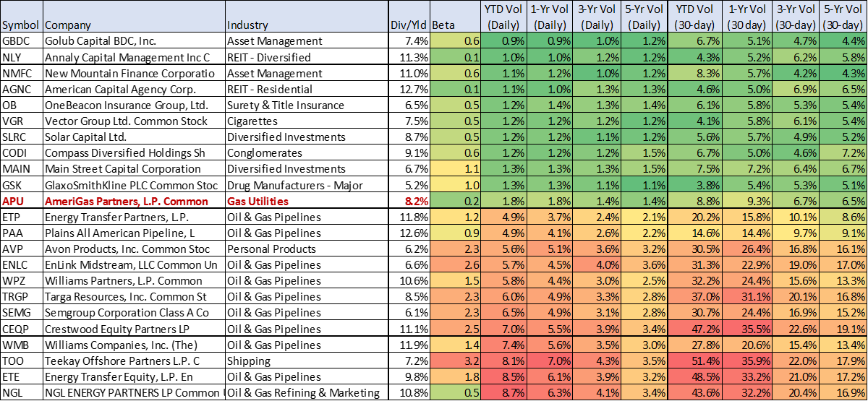Select the 35.9% 1-Yr 30-day volatility cell
The width and height of the screenshot is (868, 401).
click(x=747, y=361)
